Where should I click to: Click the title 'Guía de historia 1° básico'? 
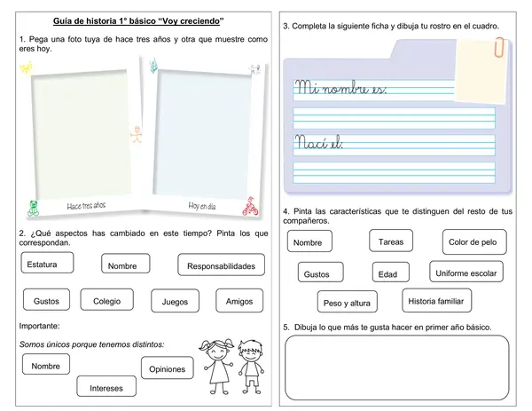(138, 21)
